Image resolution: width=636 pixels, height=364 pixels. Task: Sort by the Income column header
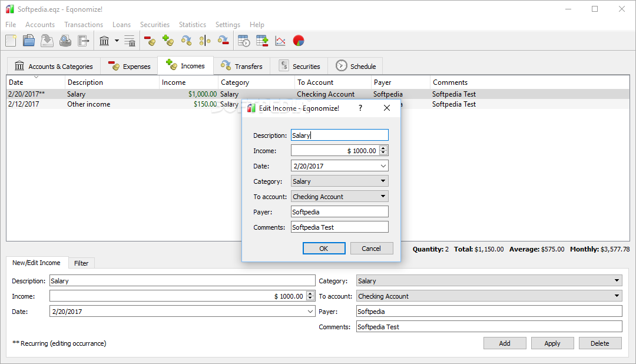[188, 82]
